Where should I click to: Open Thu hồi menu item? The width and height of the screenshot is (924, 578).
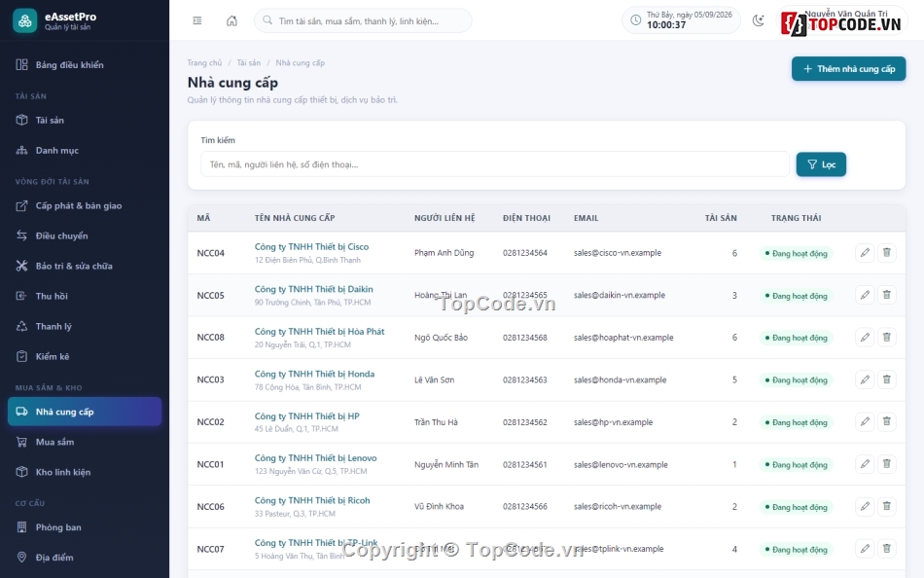coord(85,296)
